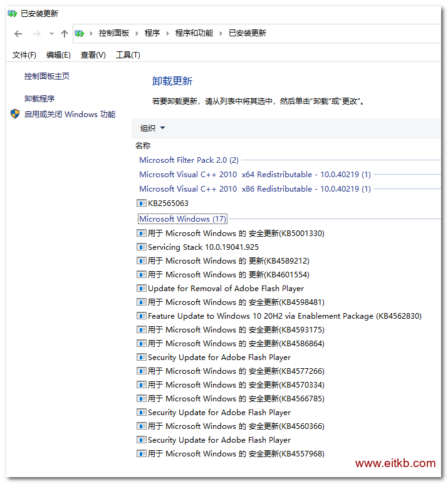
Task: Open the 组织 dropdown
Action: [x=153, y=128]
